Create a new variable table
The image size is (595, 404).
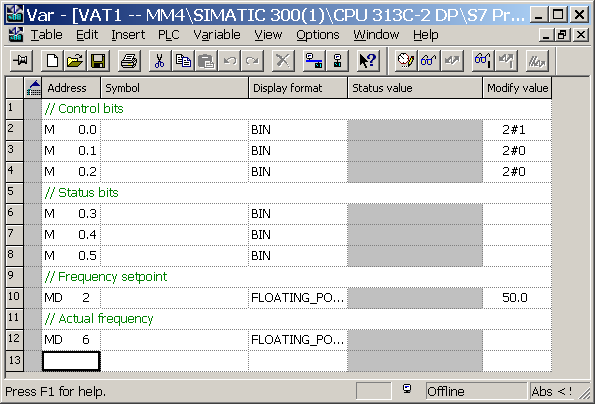click(52, 61)
